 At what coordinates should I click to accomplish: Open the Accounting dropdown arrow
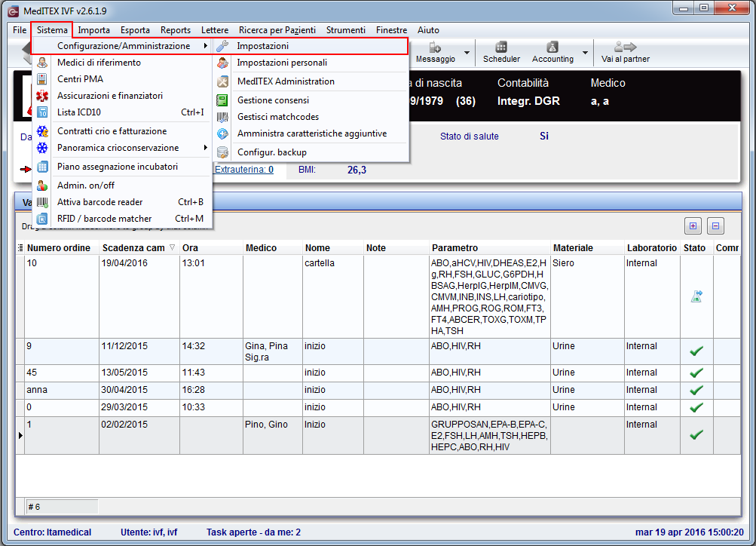tap(585, 53)
